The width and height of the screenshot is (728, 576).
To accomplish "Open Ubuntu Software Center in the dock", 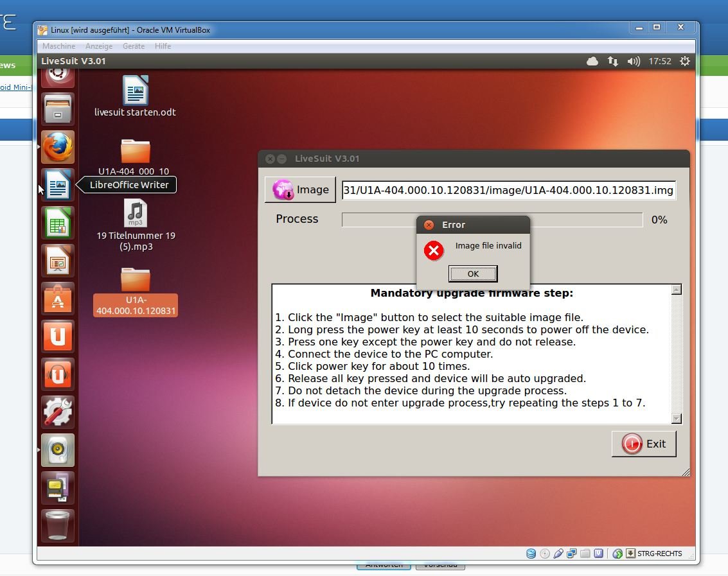I will coord(58,299).
